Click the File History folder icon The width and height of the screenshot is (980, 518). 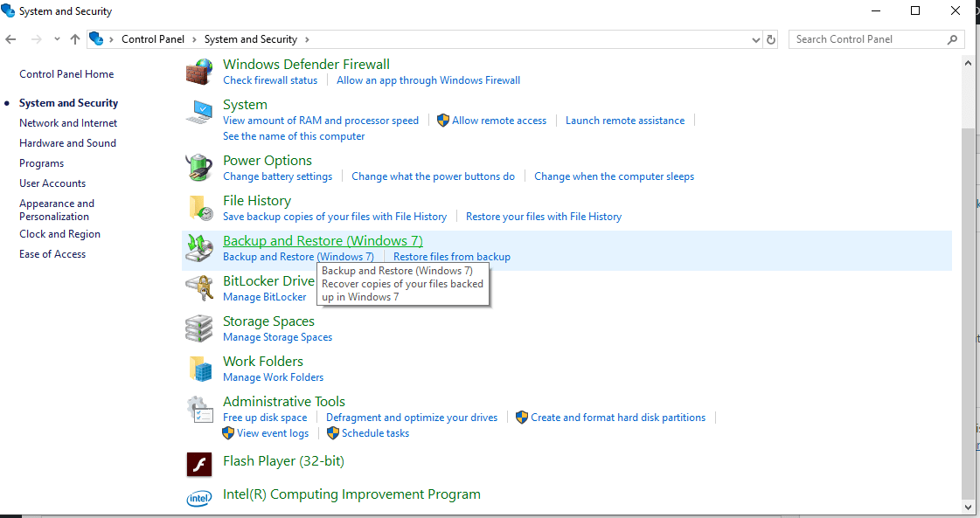coord(199,208)
